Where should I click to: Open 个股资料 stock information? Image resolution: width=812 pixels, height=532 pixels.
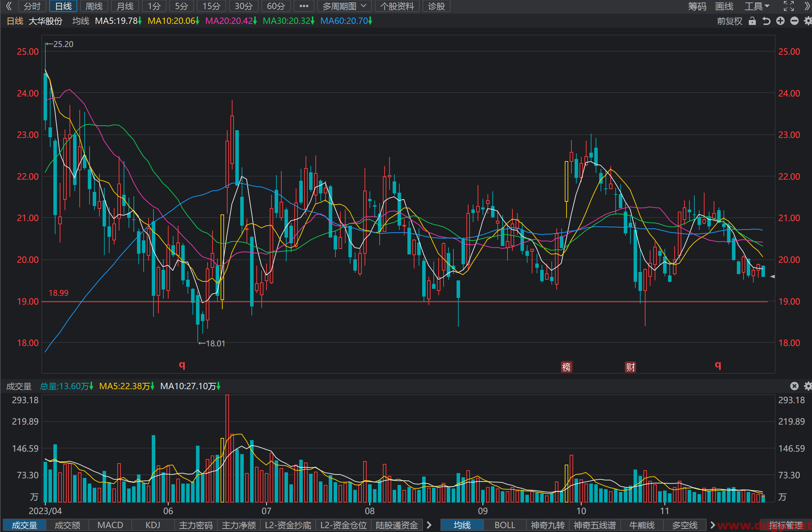click(397, 6)
